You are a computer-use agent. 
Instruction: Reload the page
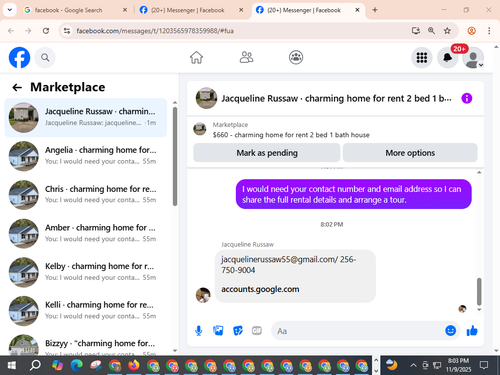46,31
